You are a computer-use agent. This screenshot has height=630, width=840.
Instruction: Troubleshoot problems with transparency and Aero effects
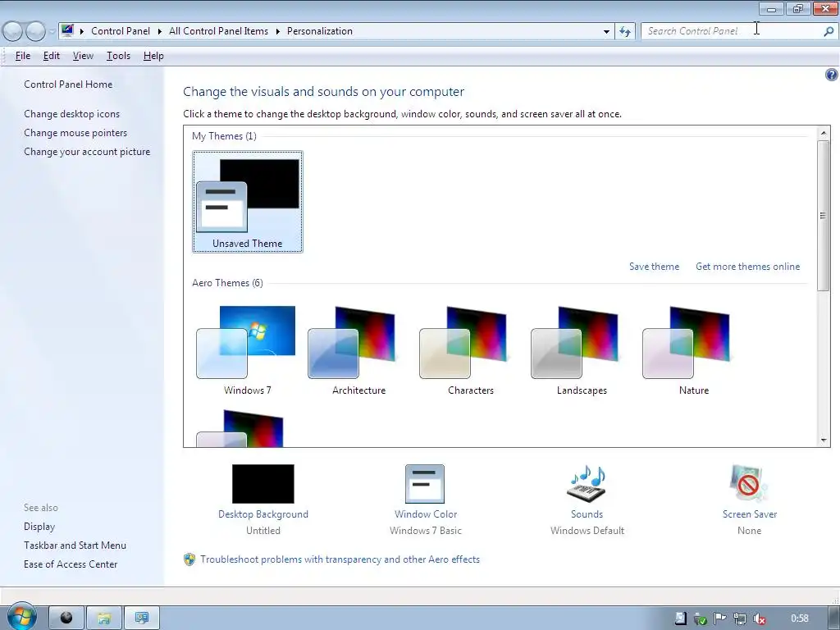(340, 559)
